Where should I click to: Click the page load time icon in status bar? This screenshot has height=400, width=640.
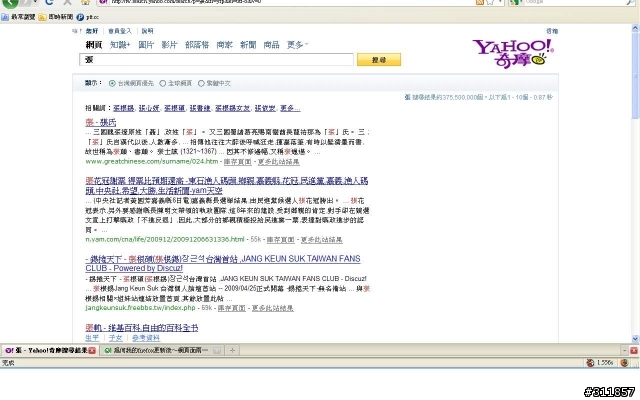tap(590, 363)
